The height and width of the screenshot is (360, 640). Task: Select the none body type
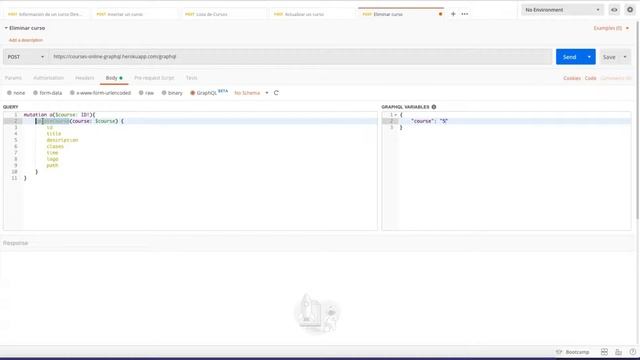point(16,93)
